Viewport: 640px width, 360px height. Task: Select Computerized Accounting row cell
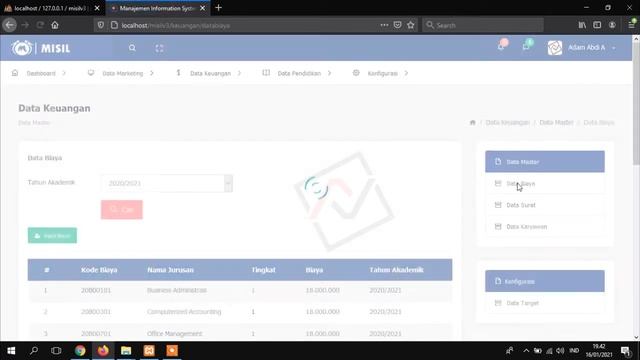pos(184,312)
